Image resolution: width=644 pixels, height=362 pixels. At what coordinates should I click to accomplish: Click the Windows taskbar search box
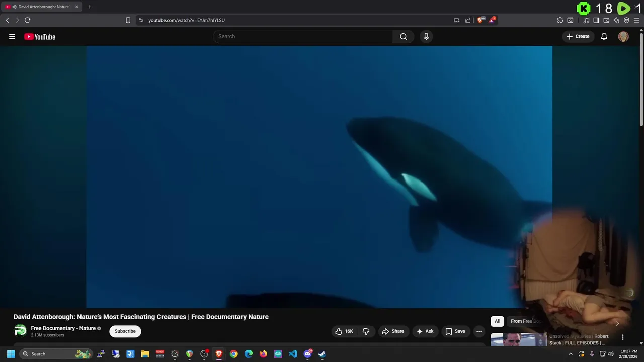(x=56, y=354)
